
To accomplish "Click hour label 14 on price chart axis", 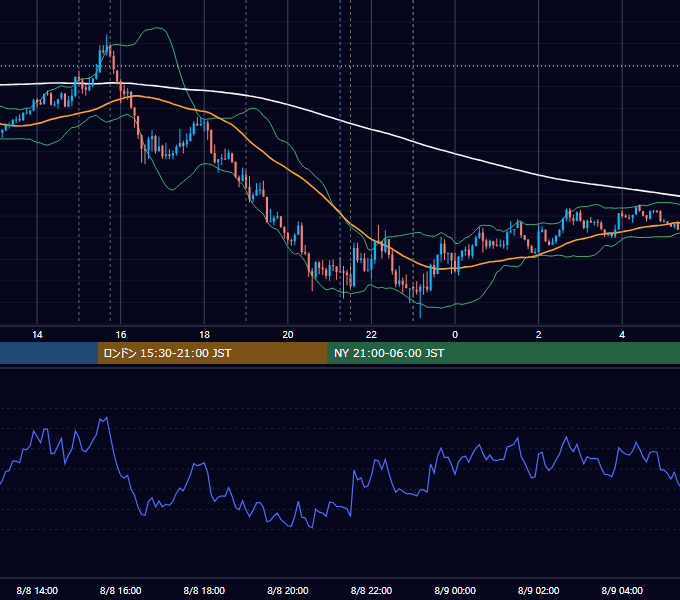I will (x=37, y=335).
